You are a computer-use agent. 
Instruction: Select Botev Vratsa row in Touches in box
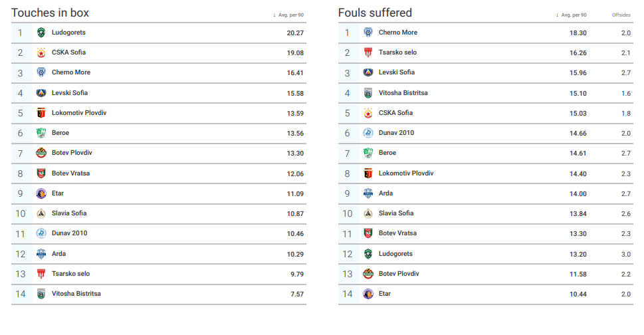point(159,173)
